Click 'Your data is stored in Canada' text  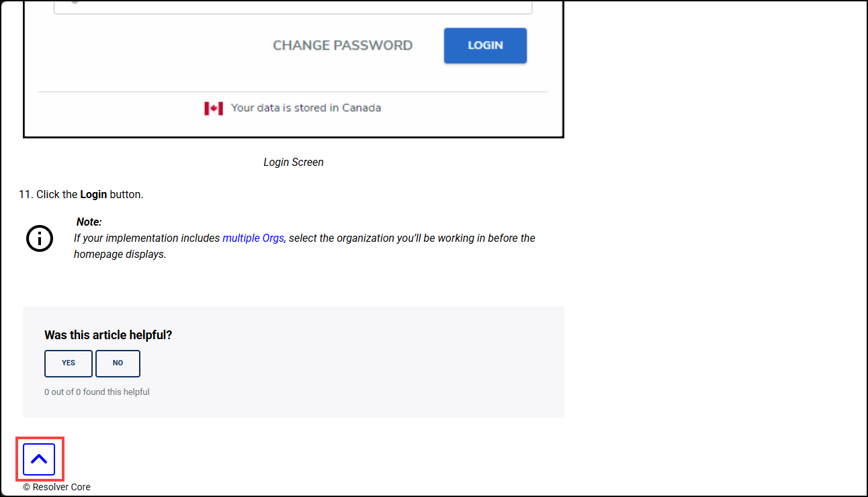(306, 108)
